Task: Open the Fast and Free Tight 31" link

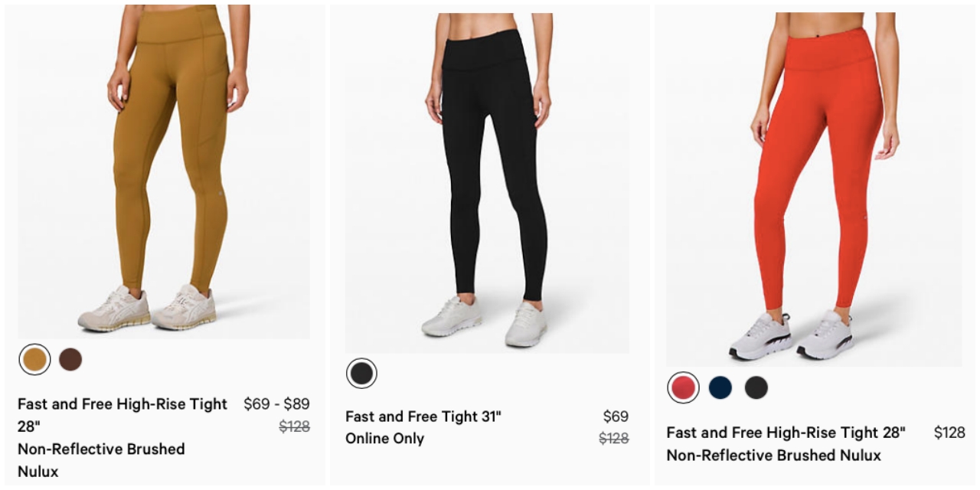Action: (423, 416)
